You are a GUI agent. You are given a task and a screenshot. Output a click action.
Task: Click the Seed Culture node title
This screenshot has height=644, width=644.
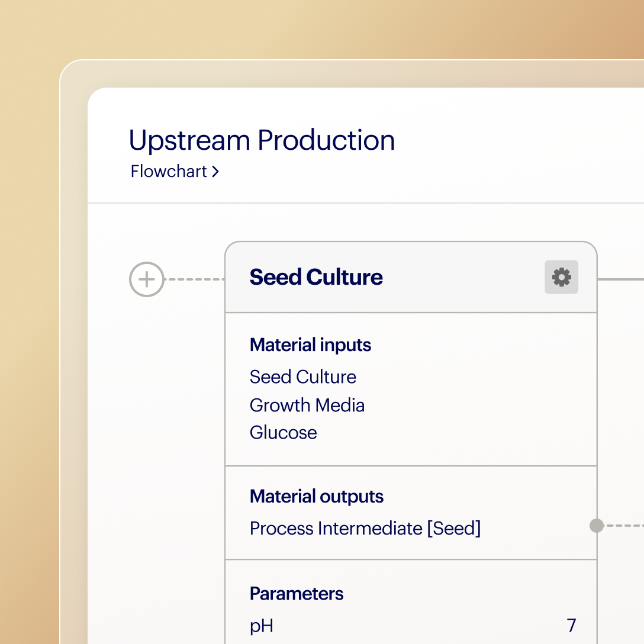pyautogui.click(x=316, y=276)
